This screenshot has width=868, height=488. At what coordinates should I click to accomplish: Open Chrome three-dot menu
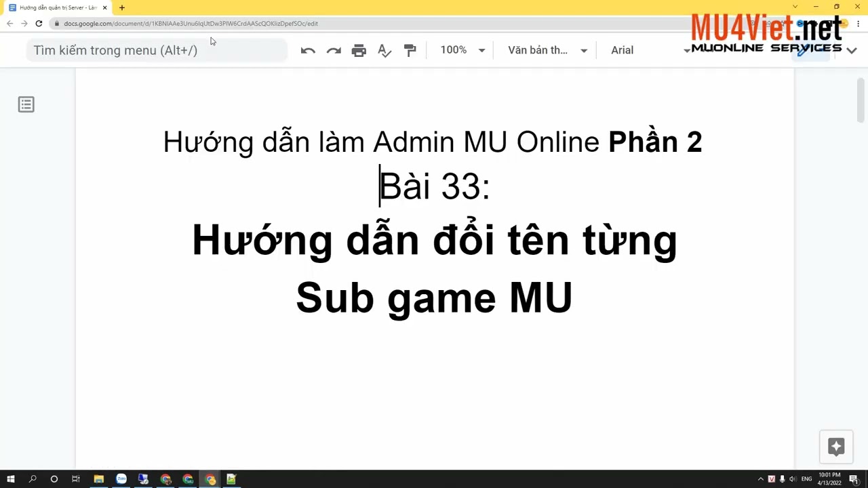[x=858, y=23]
